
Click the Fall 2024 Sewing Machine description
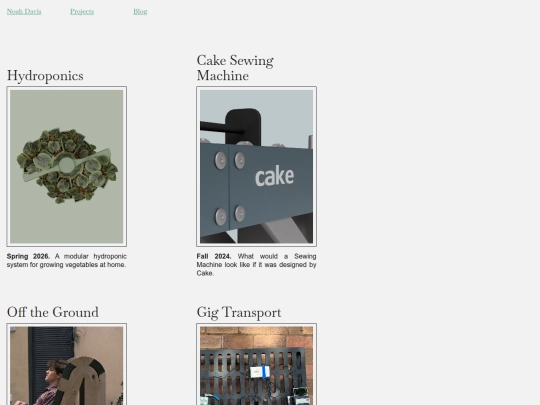point(257,265)
